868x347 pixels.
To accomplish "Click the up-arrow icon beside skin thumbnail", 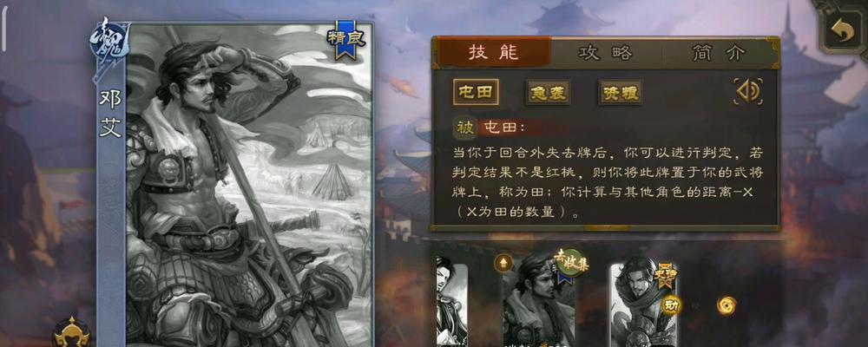I will tap(503, 263).
